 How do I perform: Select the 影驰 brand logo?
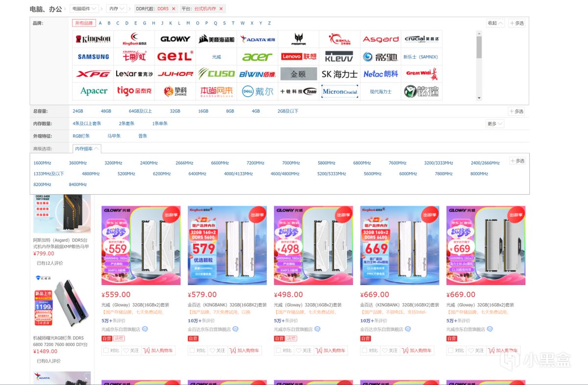[x=381, y=57]
